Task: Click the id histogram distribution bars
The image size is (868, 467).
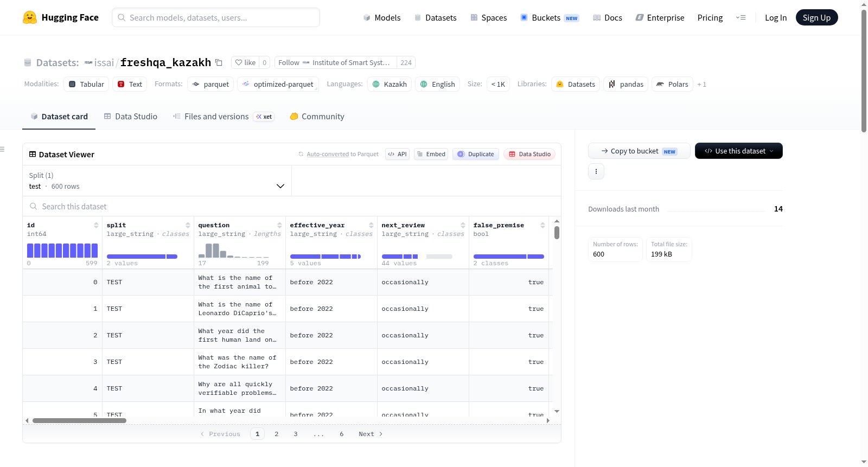Action: click(x=62, y=251)
